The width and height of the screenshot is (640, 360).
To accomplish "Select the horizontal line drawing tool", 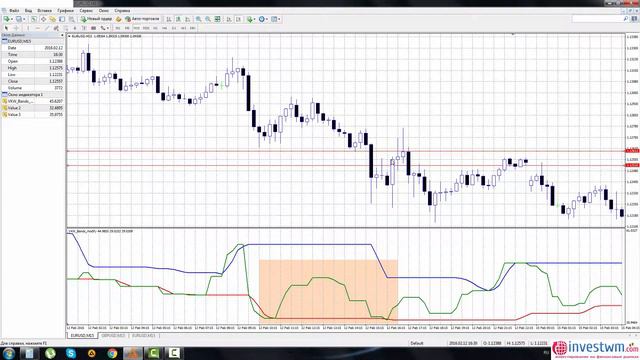I will [38, 28].
